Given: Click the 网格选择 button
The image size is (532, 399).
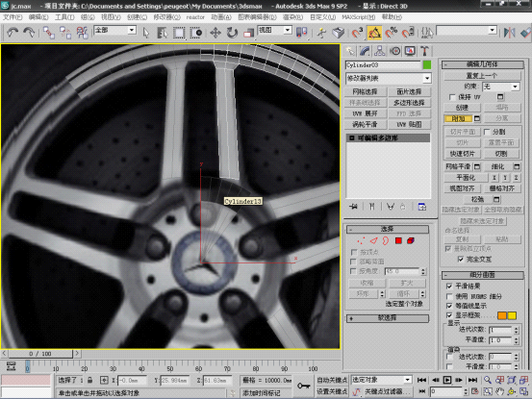Looking at the screenshot, I should (365, 91).
